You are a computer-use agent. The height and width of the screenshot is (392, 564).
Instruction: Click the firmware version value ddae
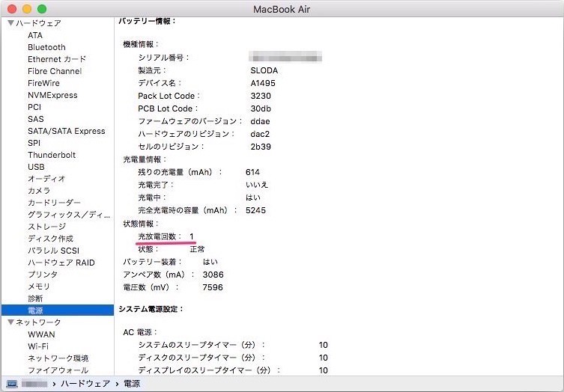(260, 121)
